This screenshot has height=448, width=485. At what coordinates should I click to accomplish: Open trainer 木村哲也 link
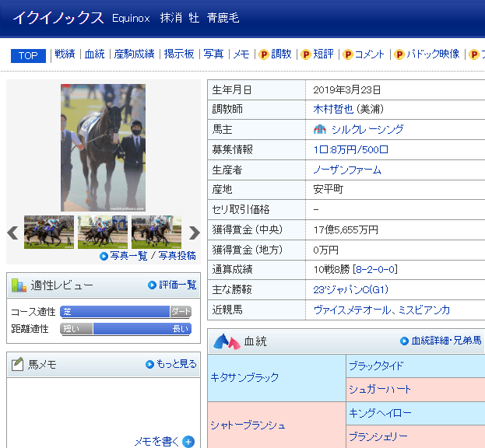point(333,109)
